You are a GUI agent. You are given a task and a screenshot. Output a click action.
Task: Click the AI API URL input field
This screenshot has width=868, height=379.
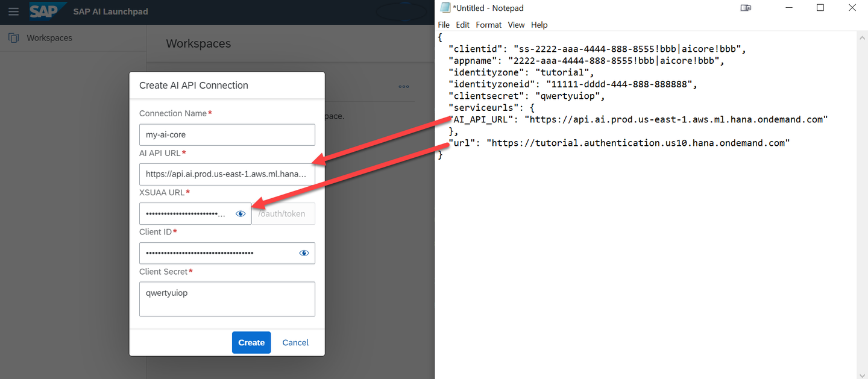(x=227, y=174)
